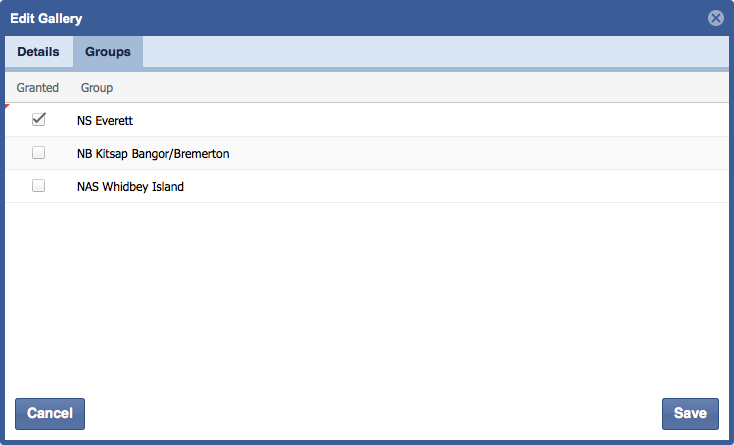The image size is (734, 445).
Task: Save the gallery changes
Action: pos(690,413)
